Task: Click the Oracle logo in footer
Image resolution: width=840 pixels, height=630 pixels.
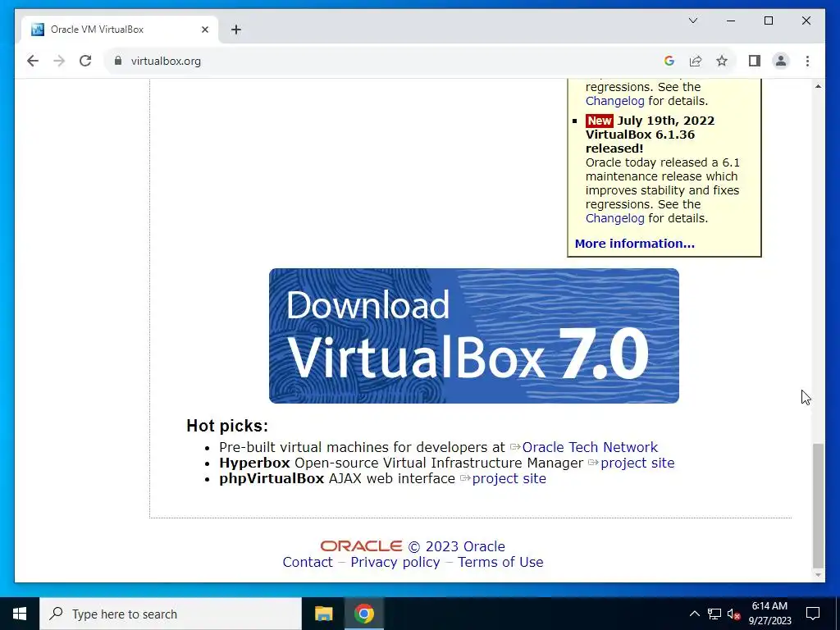Action: [x=361, y=546]
